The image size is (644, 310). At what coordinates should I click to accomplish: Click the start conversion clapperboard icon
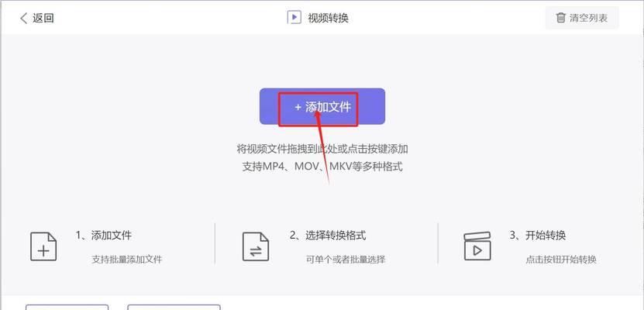point(477,246)
